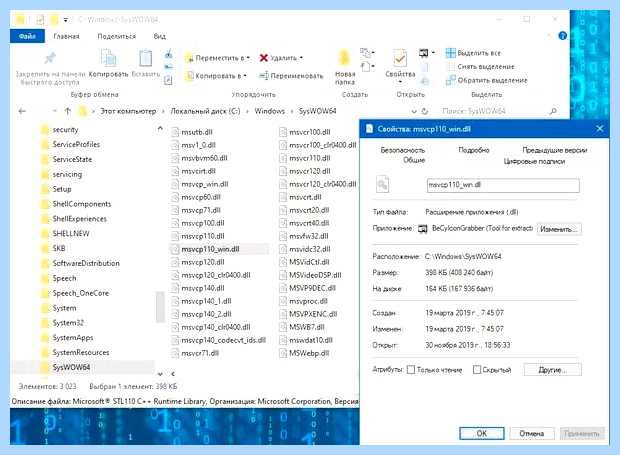Click Обратить выделение

[486, 80]
